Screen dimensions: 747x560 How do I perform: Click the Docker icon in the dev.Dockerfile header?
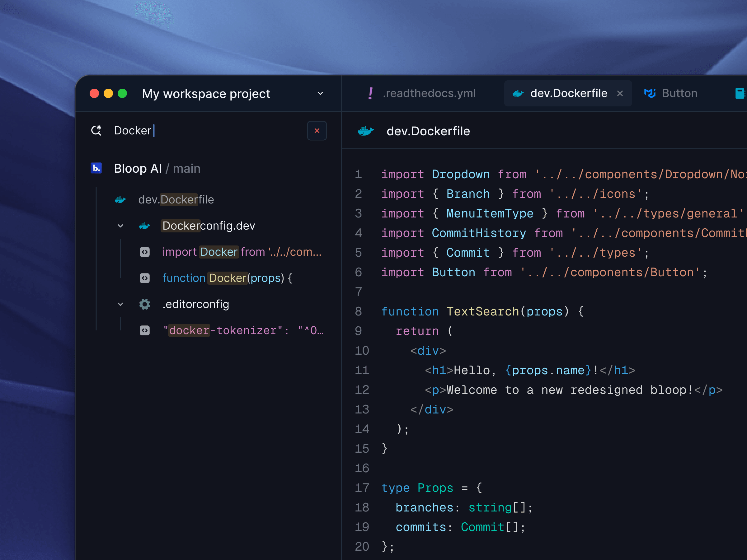click(366, 131)
